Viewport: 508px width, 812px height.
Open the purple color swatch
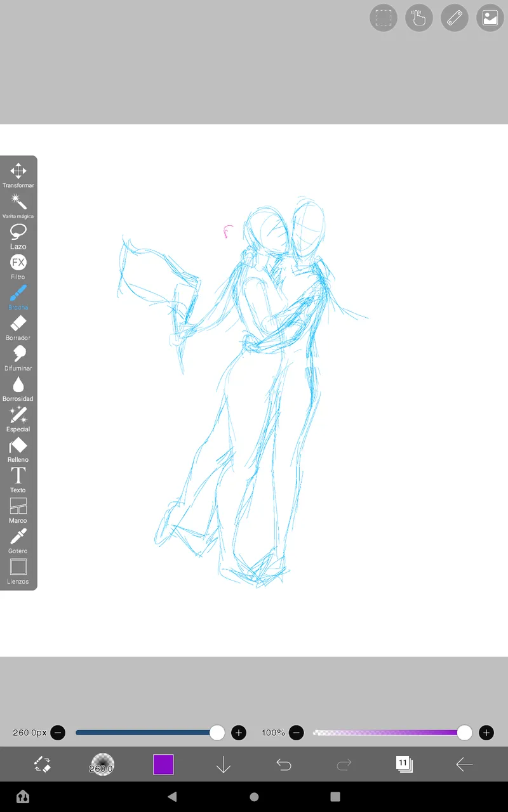click(x=163, y=764)
